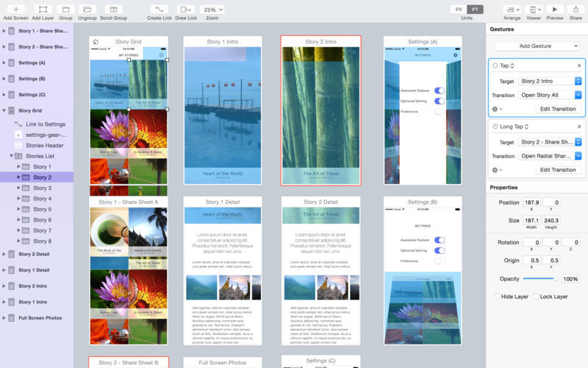Viewport: 588px width, 368px height.
Task: Select the Draw Link tool
Action: [x=186, y=9]
